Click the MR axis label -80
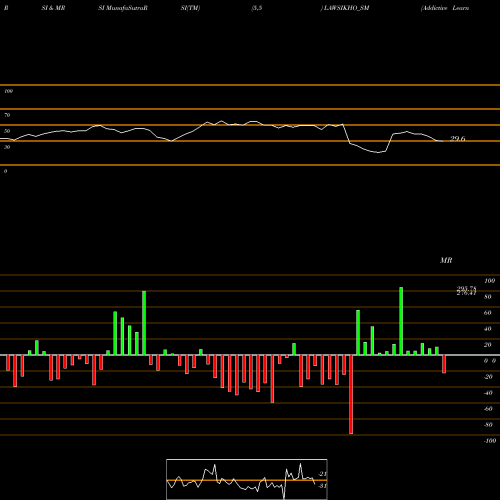This screenshot has width=500, height=500. [x=488, y=425]
